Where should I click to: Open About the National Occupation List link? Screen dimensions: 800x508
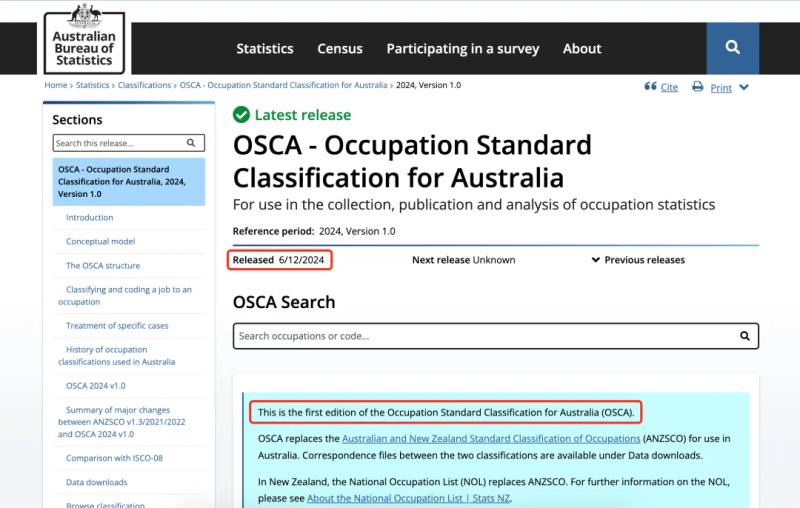point(408,498)
